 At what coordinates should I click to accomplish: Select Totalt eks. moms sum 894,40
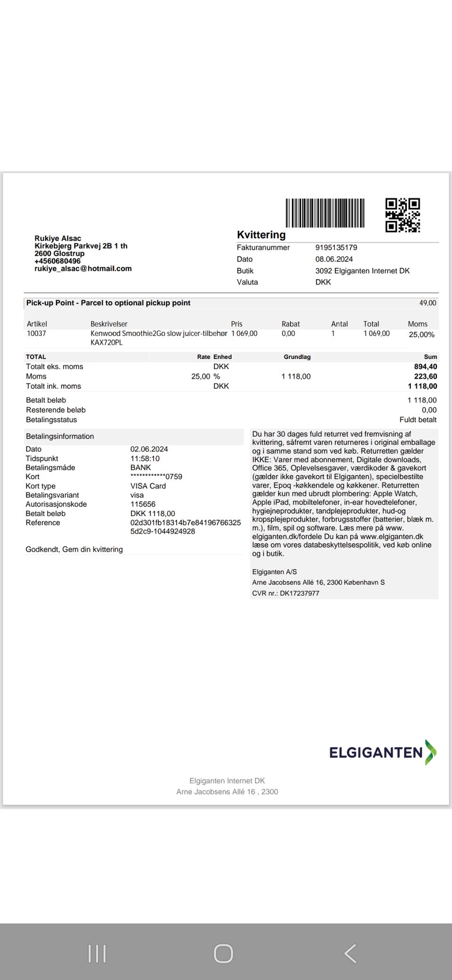426,367
